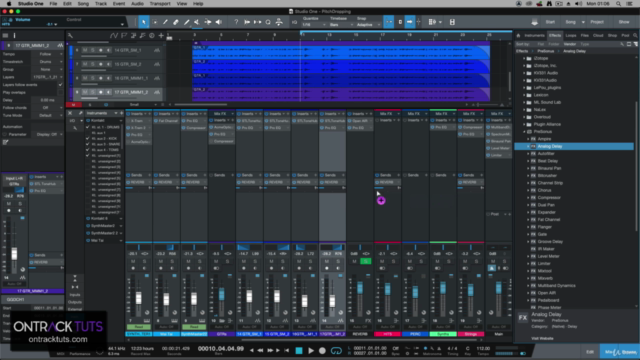640x360 pixels.
Task: Toggle the Snap to grid button
Action: (x=389, y=22)
